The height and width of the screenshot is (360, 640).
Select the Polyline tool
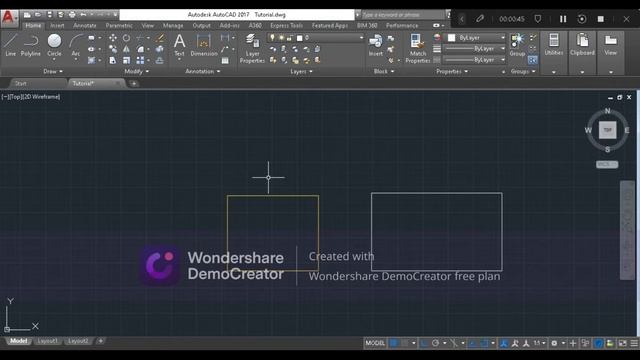click(x=31, y=45)
